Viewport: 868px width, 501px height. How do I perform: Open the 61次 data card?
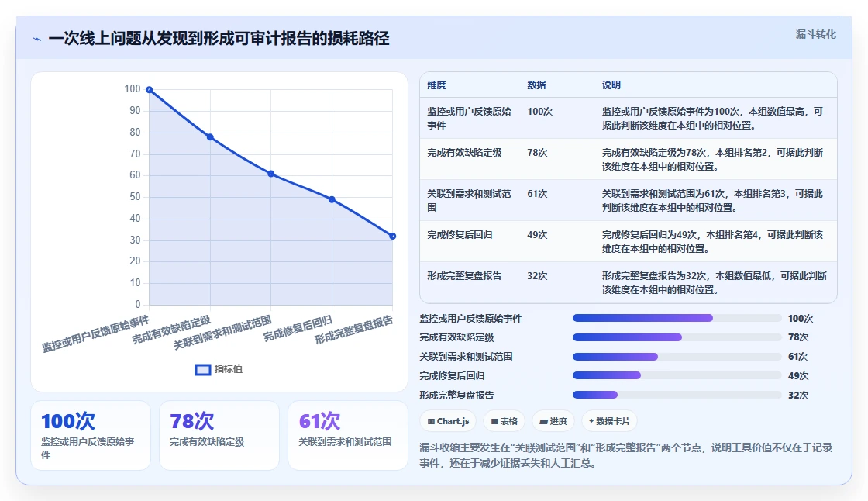pyautogui.click(x=348, y=436)
